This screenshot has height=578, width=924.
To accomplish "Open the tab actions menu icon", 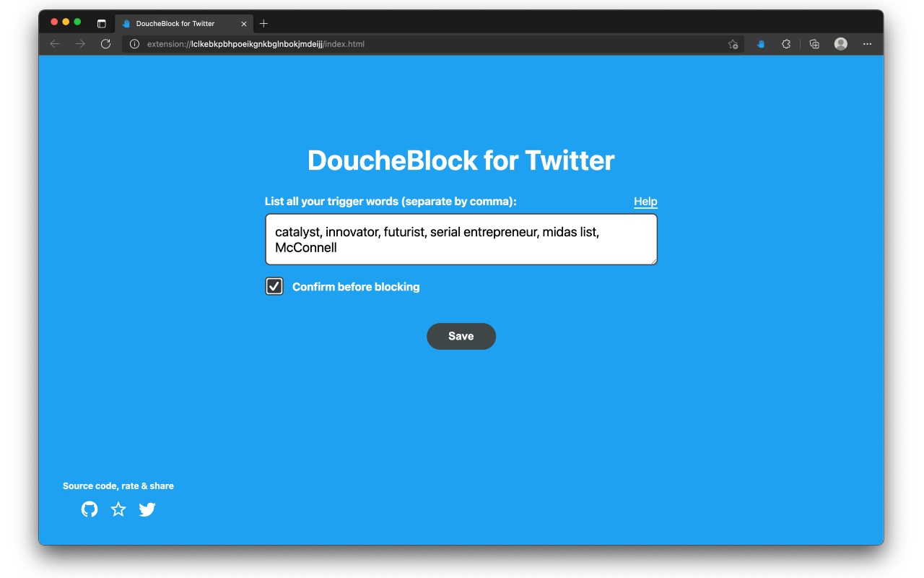I will tap(102, 23).
